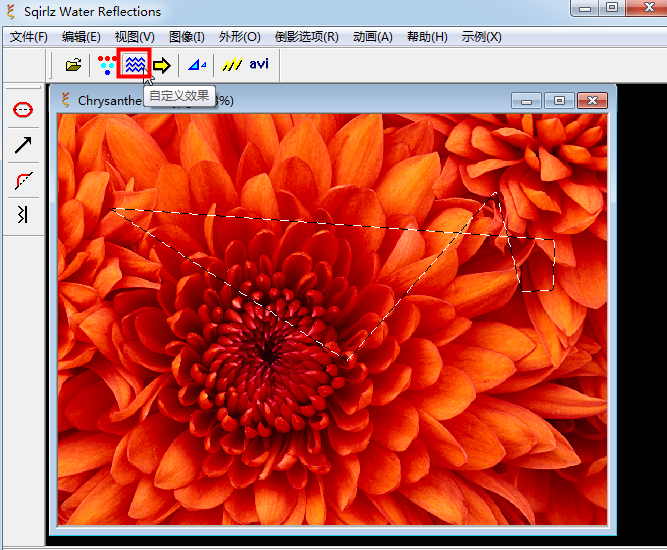Click the yellow arrow run animation icon

click(162, 65)
